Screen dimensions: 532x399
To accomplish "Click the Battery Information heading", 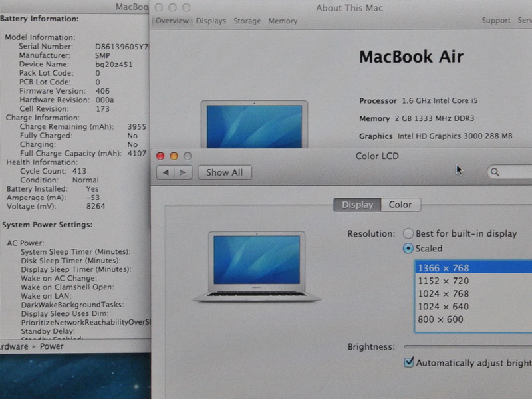I will click(39, 19).
